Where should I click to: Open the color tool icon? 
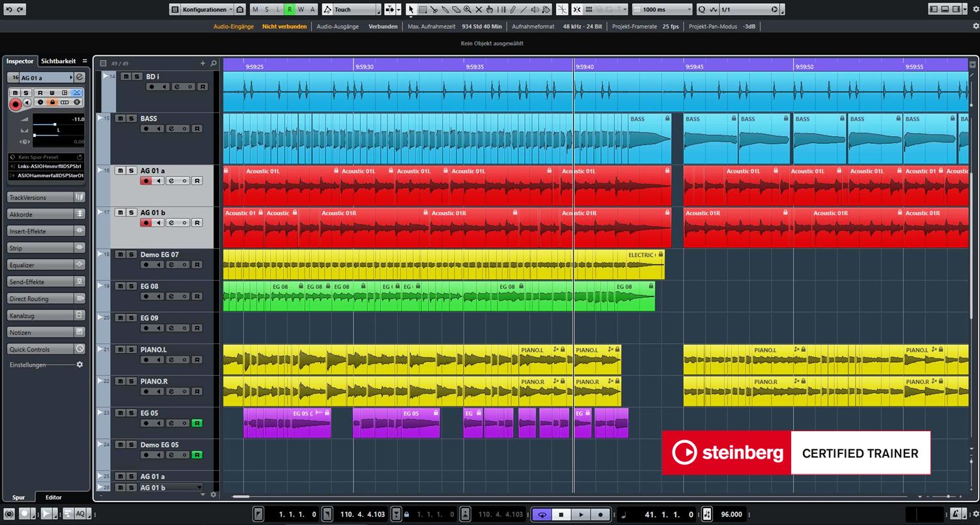pyautogui.click(x=546, y=9)
